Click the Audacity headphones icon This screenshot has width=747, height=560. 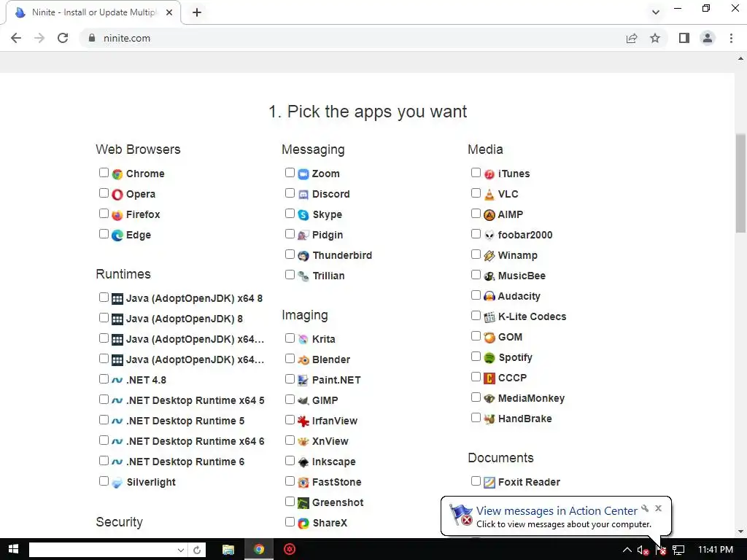click(x=489, y=296)
